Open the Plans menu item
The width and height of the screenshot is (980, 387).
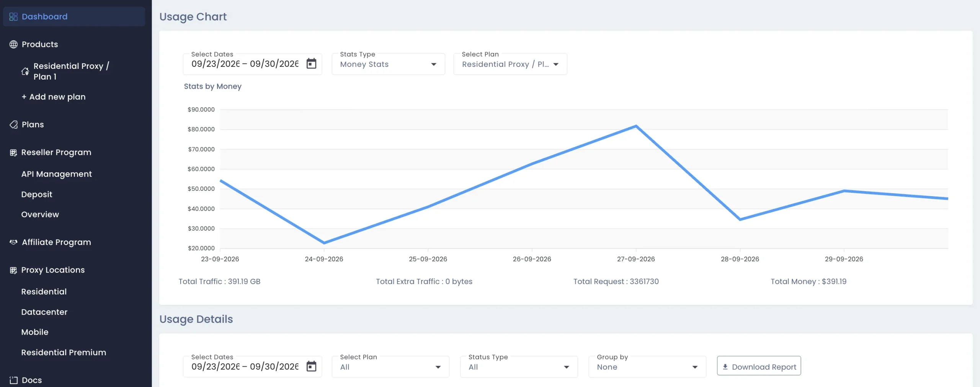click(x=33, y=125)
